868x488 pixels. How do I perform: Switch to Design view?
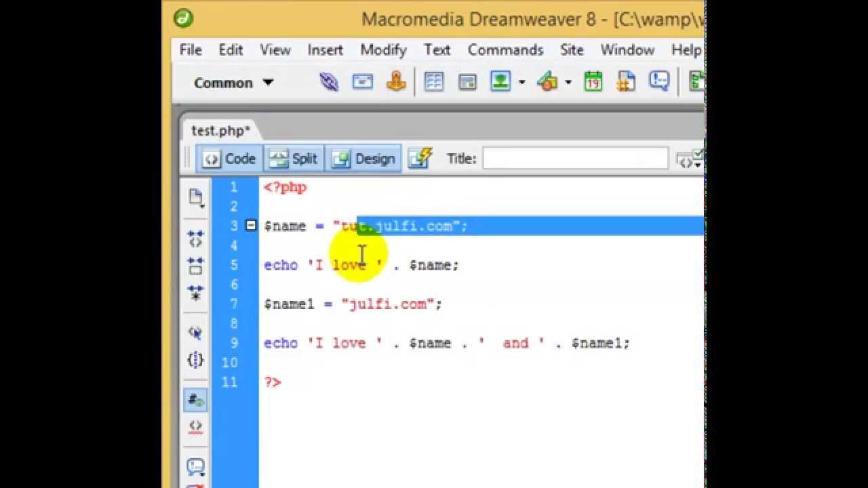(x=363, y=159)
